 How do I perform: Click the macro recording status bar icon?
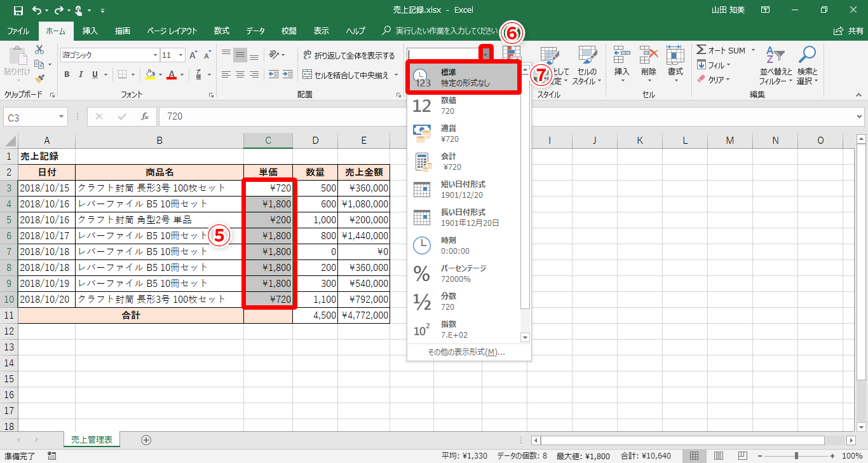52,455
